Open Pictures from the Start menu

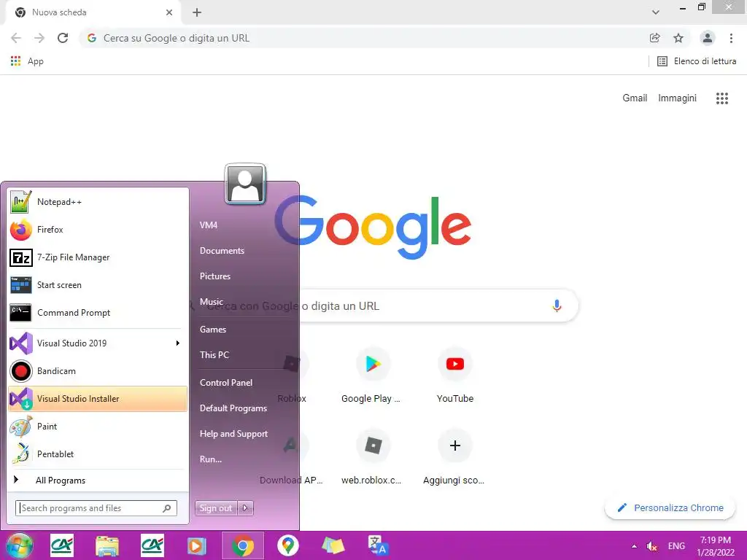215,276
